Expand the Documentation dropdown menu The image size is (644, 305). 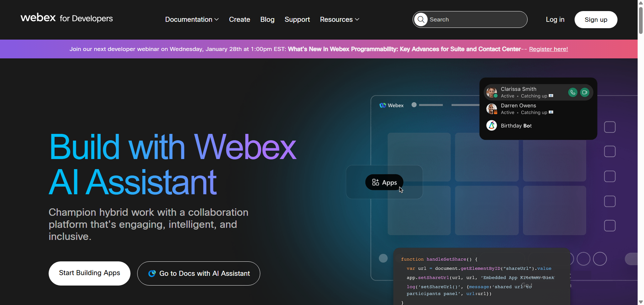pyautogui.click(x=192, y=19)
